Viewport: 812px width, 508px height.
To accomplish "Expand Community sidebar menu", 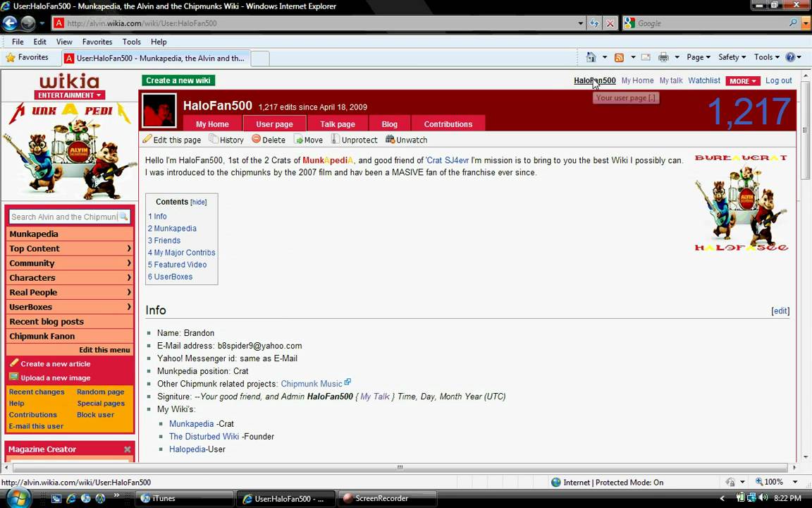I will (x=69, y=262).
